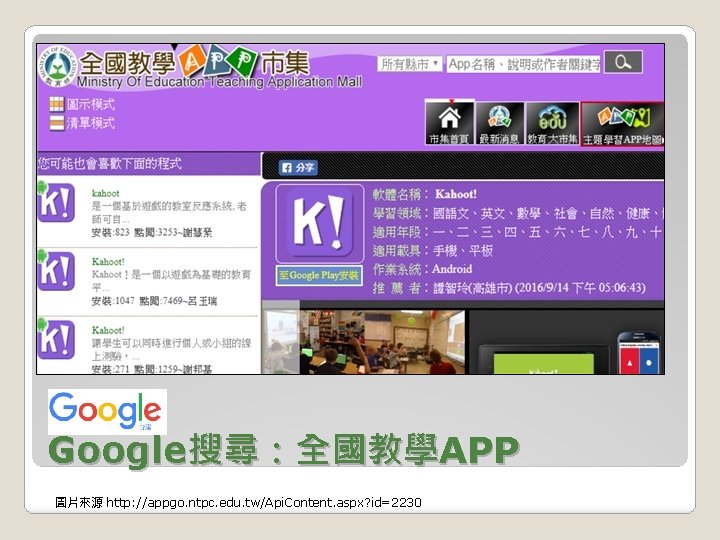
Task: Open Kahoot! icon with 安裝:271
Action: 56,339
